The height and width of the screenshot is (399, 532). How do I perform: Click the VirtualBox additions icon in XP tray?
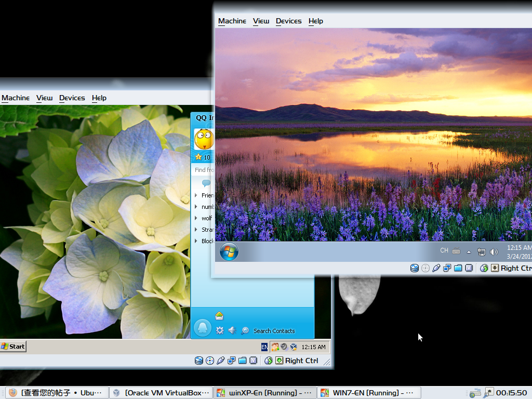pos(294,347)
